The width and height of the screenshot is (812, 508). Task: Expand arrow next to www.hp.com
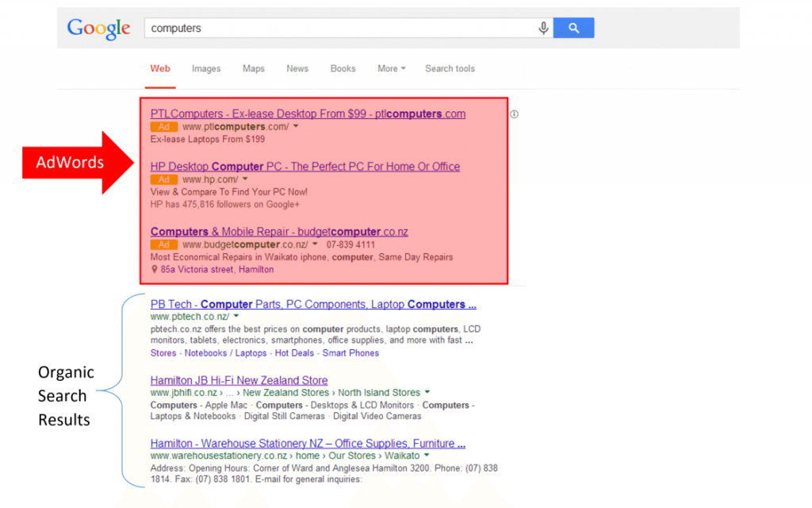coord(245,179)
